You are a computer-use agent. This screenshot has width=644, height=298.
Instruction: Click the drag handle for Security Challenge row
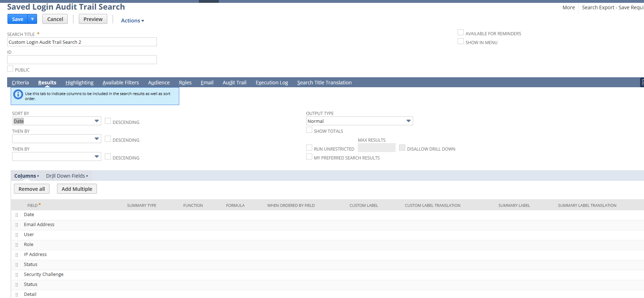click(17, 275)
